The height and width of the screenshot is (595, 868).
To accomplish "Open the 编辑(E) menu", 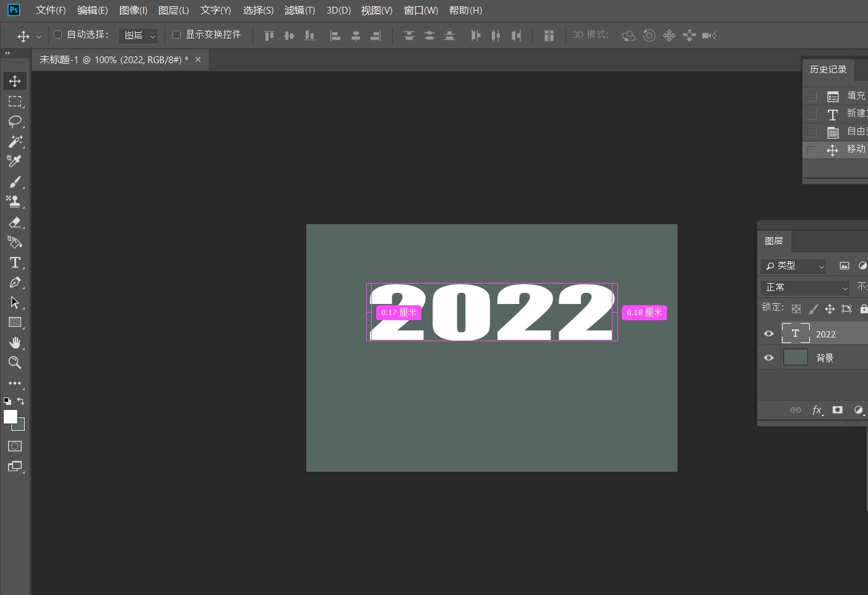I will (x=92, y=11).
